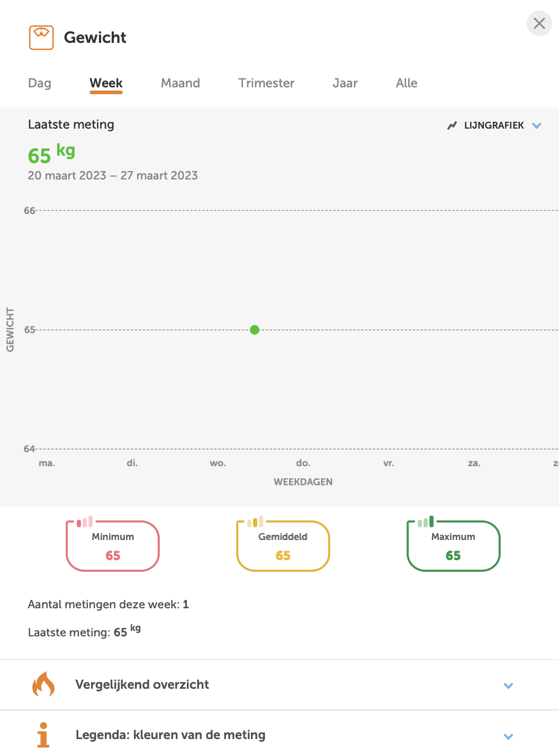Select the Week tab
This screenshot has height=756, width=559.
pos(106,83)
